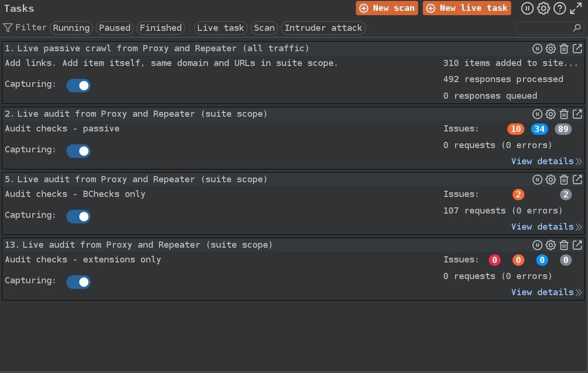The width and height of the screenshot is (588, 373).
Task: Toggle Capturing switch for task 13 extensions audit
Action: (78, 282)
